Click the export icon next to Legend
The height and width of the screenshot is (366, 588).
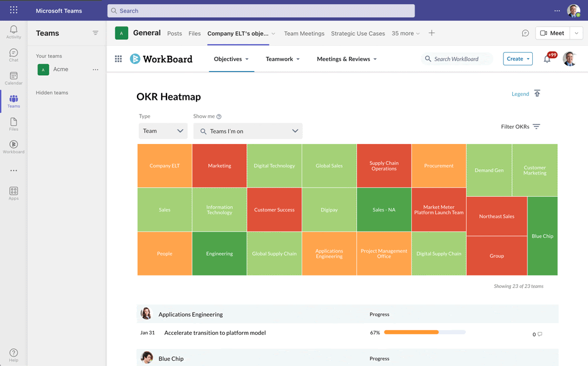tap(537, 94)
